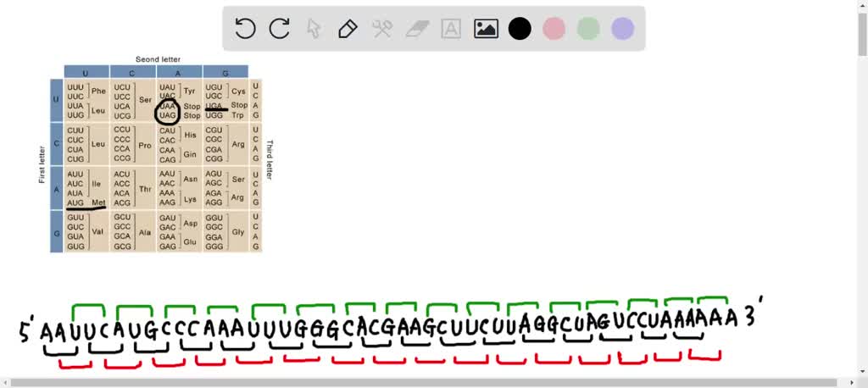This screenshot has height=388, width=868.
Task: Click the 'GCG' codon in table
Action: [122, 247]
